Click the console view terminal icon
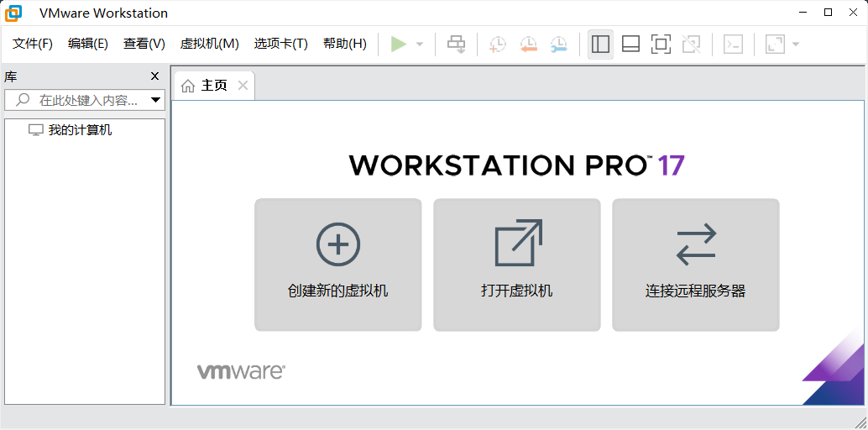Viewport: 868px width, 430px height. pos(733,45)
